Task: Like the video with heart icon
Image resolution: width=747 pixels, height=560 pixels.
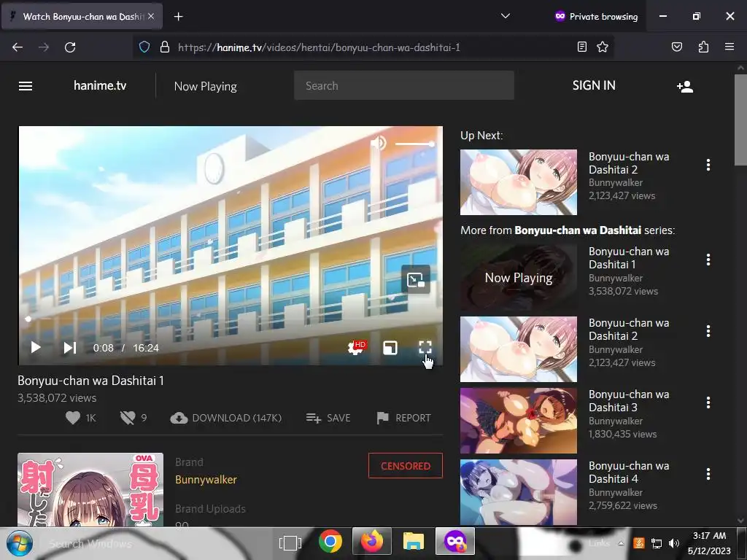Action: click(x=73, y=418)
